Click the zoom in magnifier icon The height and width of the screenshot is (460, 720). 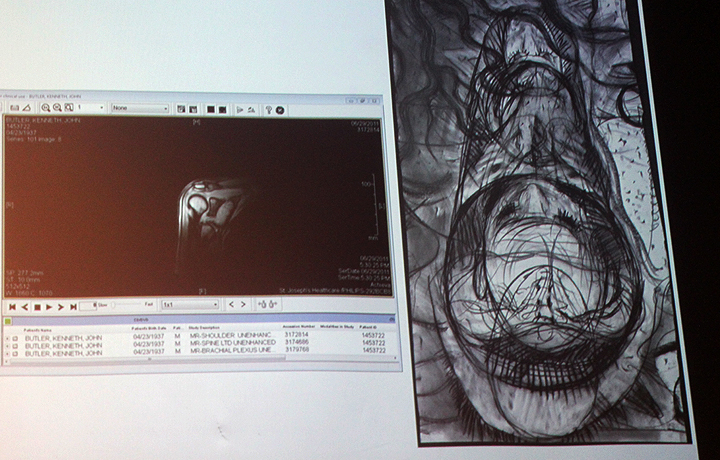point(45,108)
